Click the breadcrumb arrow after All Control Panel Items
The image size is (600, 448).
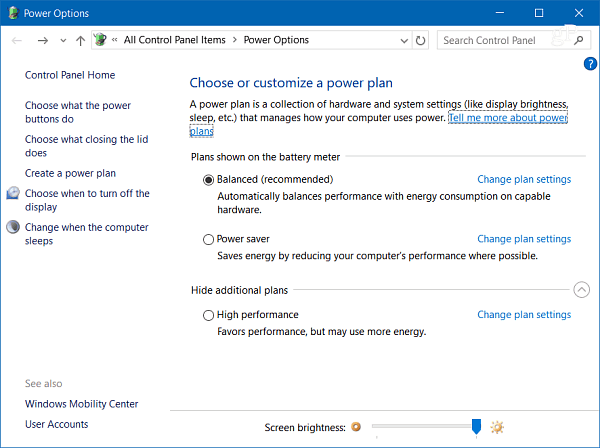pyautogui.click(x=235, y=40)
